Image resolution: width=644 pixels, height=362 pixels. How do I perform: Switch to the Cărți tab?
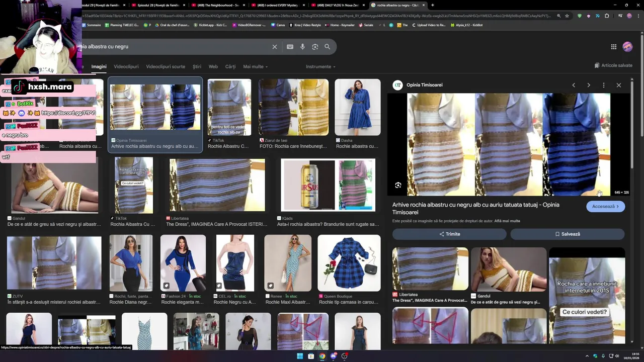[x=230, y=66]
